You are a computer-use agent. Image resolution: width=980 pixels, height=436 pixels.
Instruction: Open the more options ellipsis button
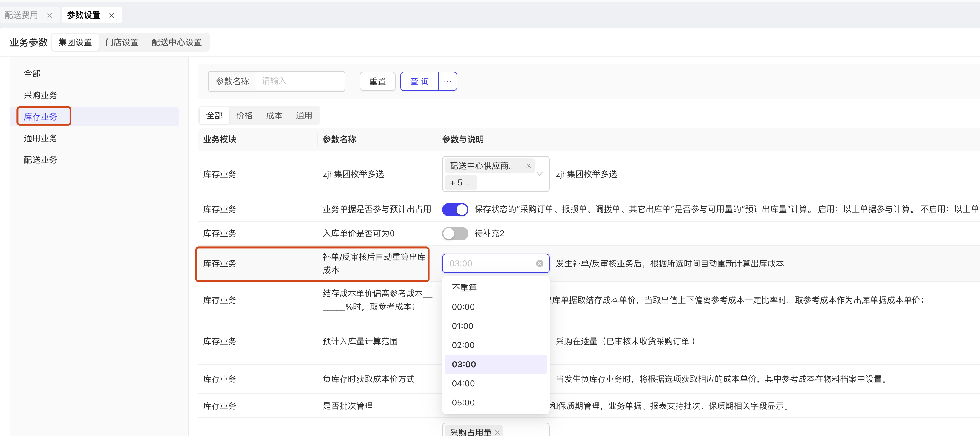(447, 81)
